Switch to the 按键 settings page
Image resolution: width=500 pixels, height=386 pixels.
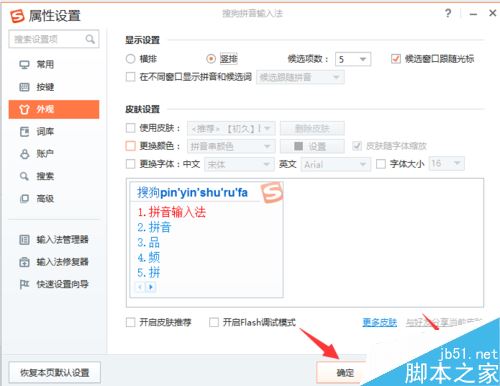click(54, 87)
